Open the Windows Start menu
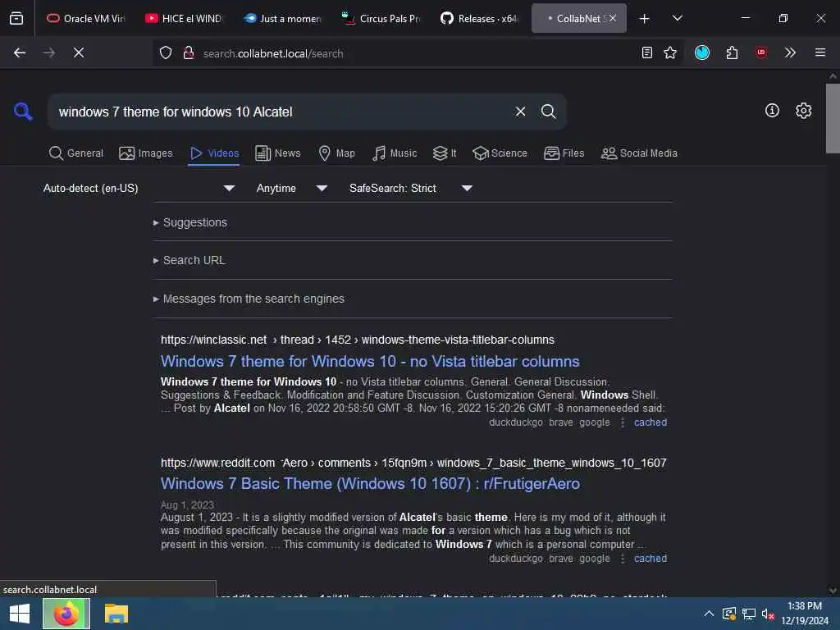Screen dimensions: 840x630 (x=20, y=614)
